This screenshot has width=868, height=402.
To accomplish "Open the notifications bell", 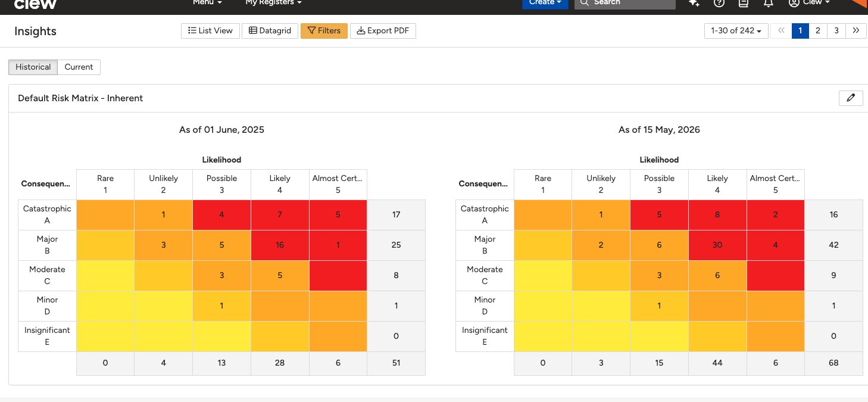I will coord(769,3).
